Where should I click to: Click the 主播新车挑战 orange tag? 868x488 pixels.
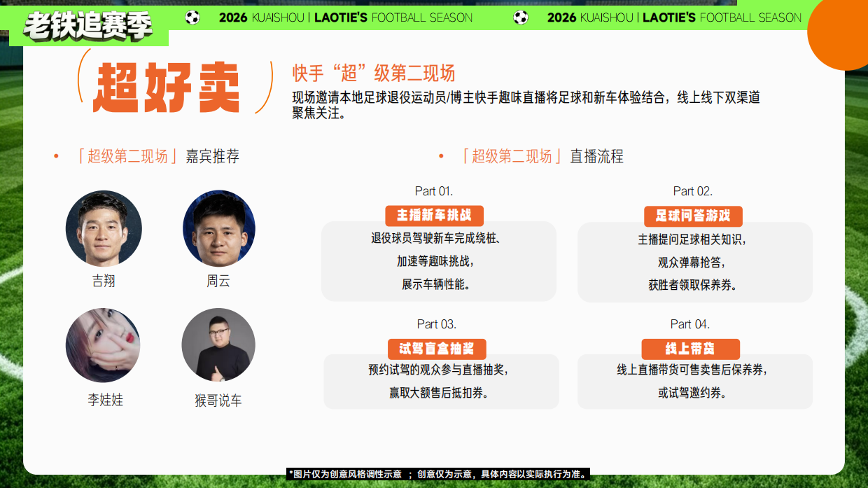434,215
